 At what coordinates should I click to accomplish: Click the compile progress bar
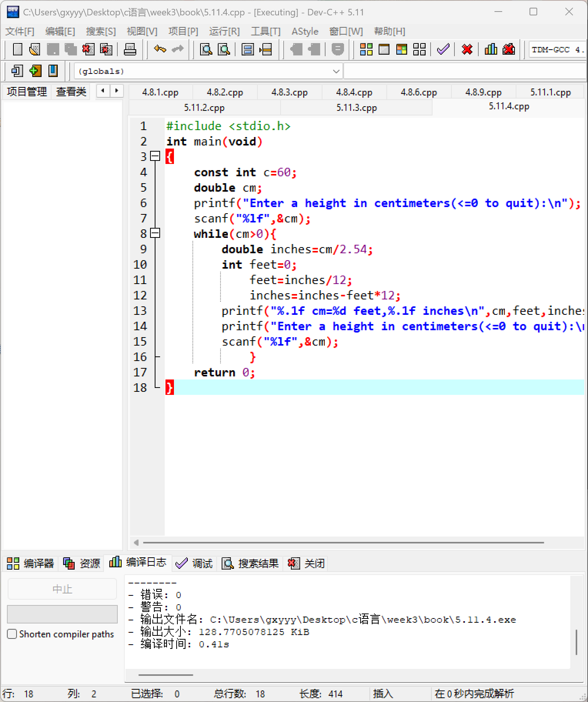pyautogui.click(x=62, y=614)
